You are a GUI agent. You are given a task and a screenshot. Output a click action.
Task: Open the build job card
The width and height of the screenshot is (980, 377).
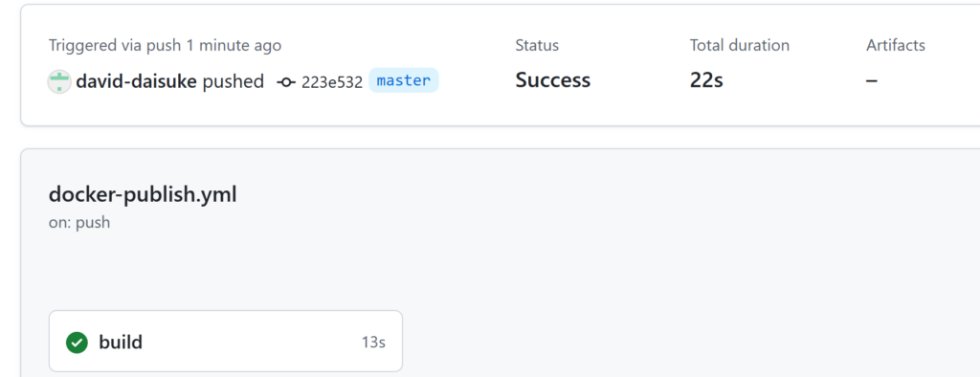226,342
